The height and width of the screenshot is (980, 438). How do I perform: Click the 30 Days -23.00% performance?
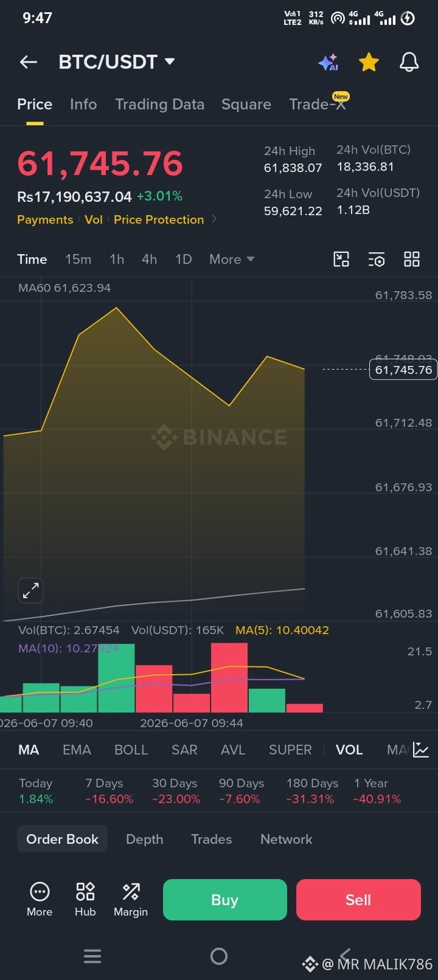click(176, 791)
